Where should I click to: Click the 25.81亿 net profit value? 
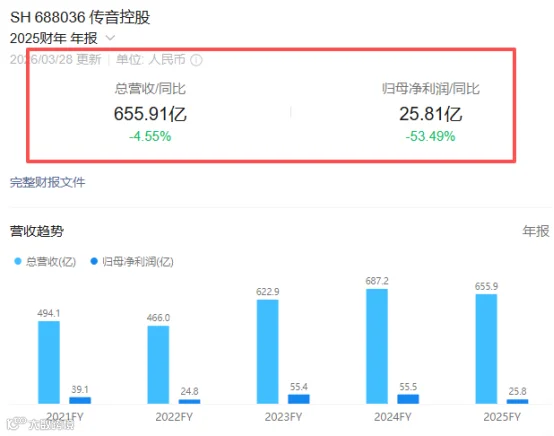pos(431,114)
